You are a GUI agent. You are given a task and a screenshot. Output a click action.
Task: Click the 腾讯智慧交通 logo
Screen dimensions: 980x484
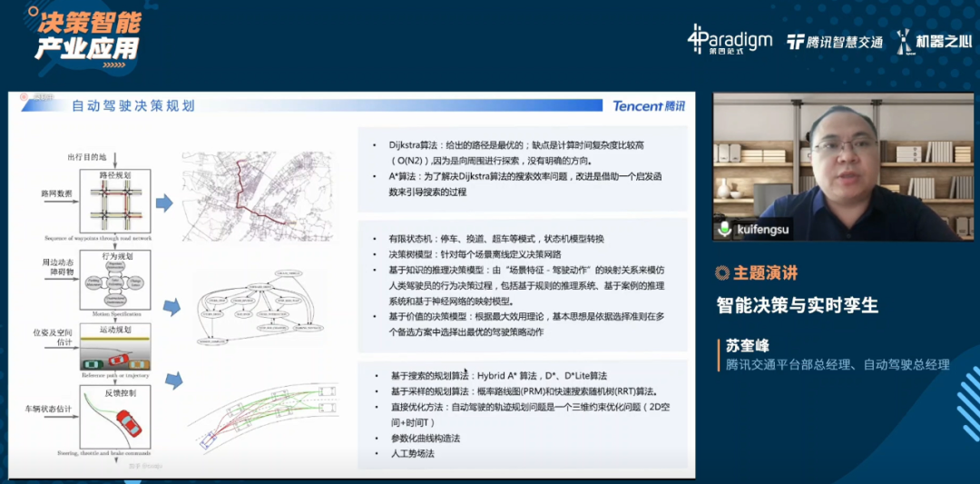(x=835, y=42)
